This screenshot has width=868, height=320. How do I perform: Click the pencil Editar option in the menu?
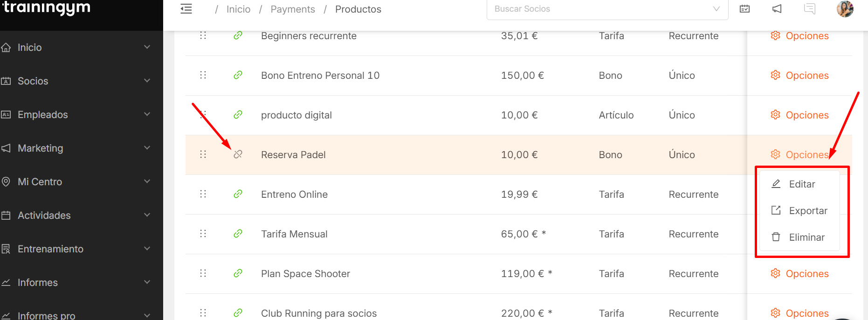coord(800,184)
